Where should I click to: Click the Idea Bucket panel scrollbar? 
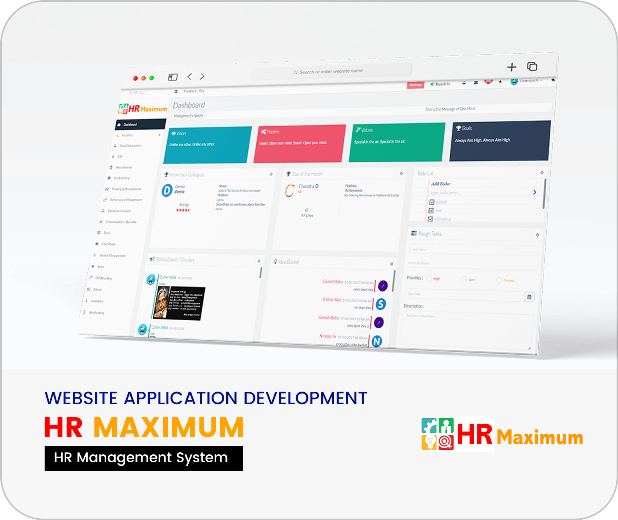point(394,281)
